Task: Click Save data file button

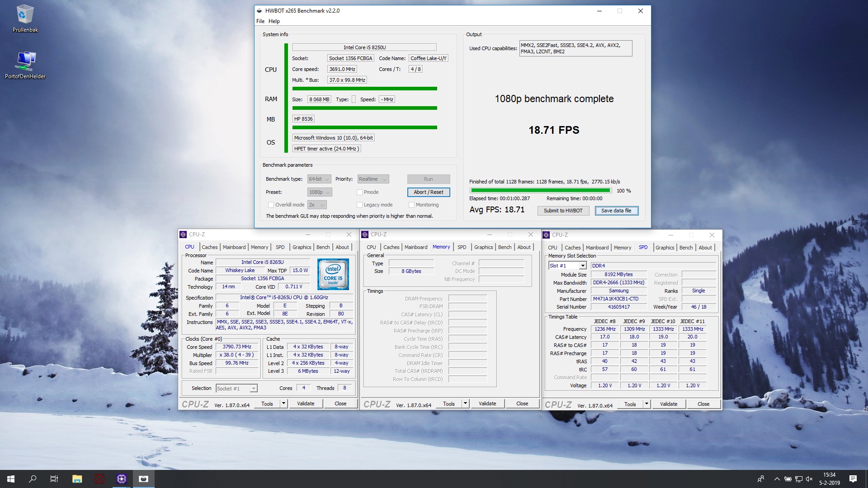Action: point(616,211)
